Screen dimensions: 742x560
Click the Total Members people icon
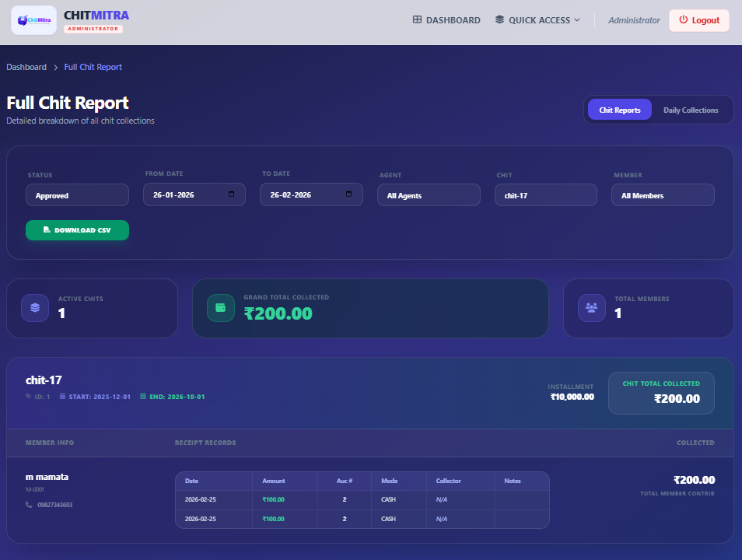[x=591, y=308]
